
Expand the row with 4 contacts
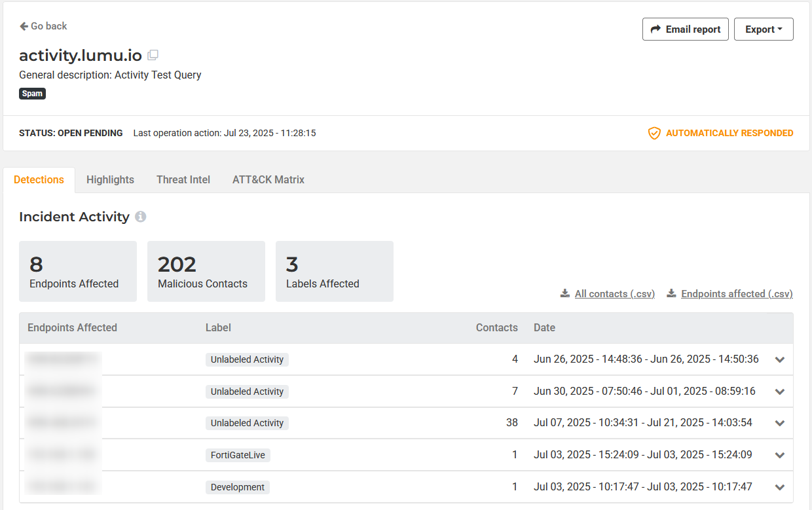779,359
